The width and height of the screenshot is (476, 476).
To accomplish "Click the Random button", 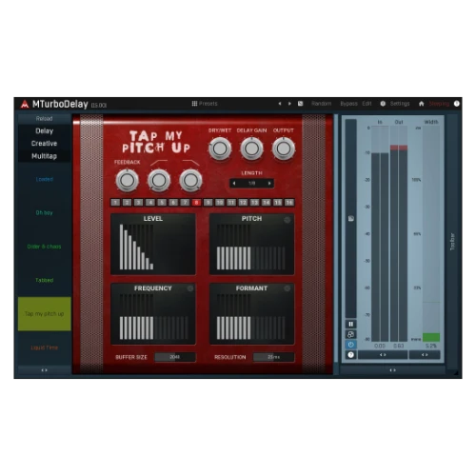I will pyautogui.click(x=321, y=104).
